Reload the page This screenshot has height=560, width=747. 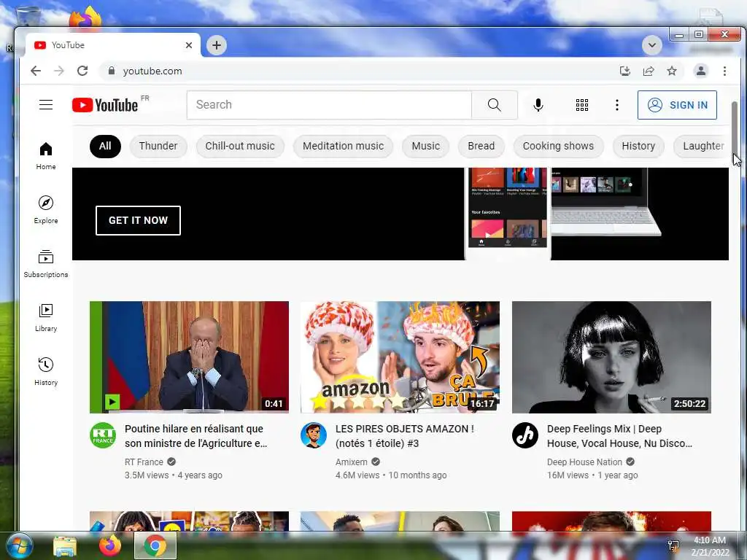click(82, 71)
